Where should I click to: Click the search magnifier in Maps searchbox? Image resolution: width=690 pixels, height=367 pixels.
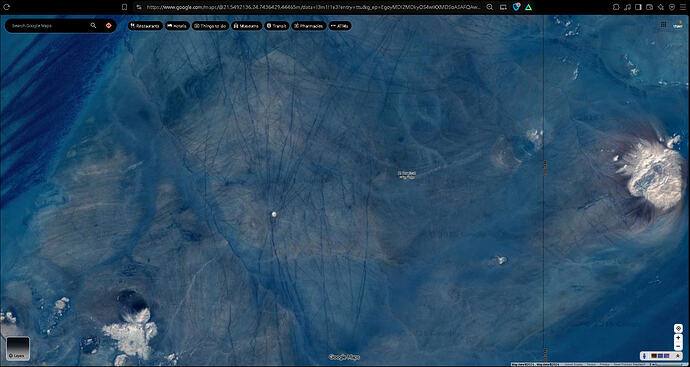93,26
